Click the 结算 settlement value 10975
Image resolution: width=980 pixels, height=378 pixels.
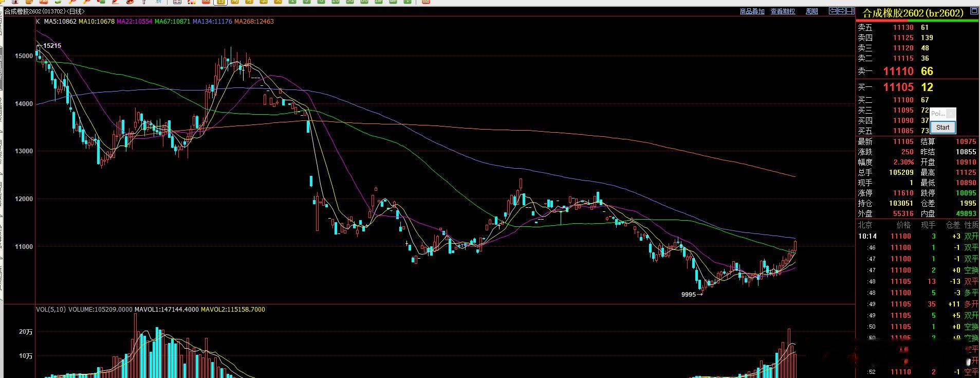coord(966,142)
